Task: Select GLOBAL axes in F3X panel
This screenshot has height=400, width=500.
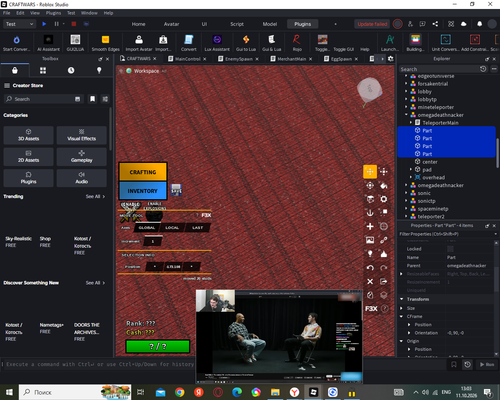Action: [x=147, y=228]
